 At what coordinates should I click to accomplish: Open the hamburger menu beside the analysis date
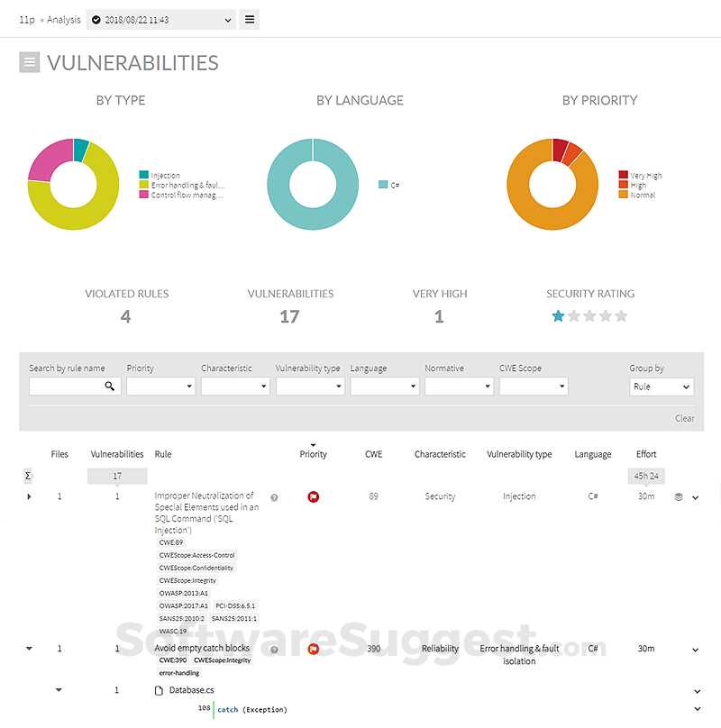coord(249,19)
